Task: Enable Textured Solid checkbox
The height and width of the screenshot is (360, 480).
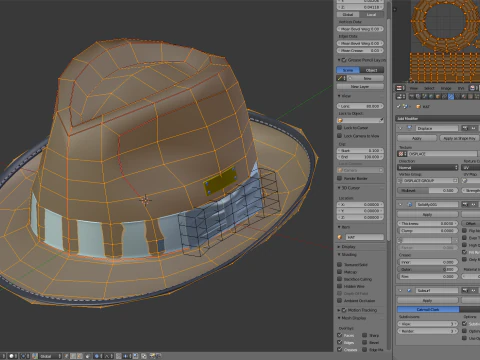Action: click(x=340, y=264)
